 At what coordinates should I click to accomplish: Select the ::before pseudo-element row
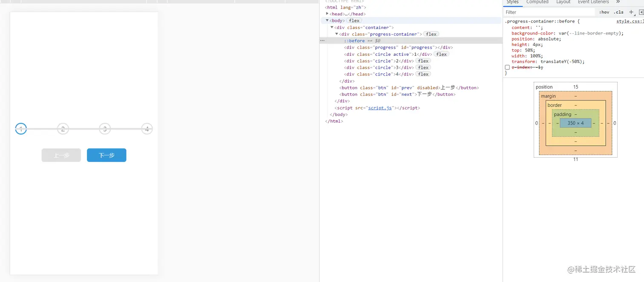point(411,40)
